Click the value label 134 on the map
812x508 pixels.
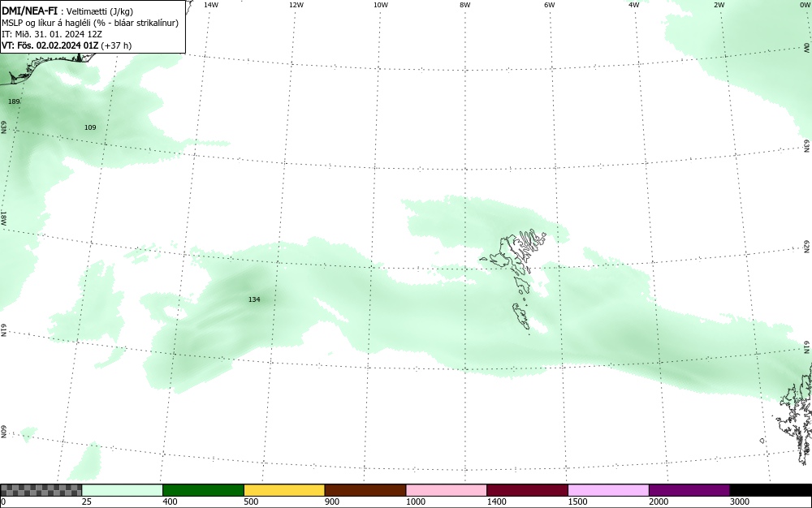tap(254, 299)
